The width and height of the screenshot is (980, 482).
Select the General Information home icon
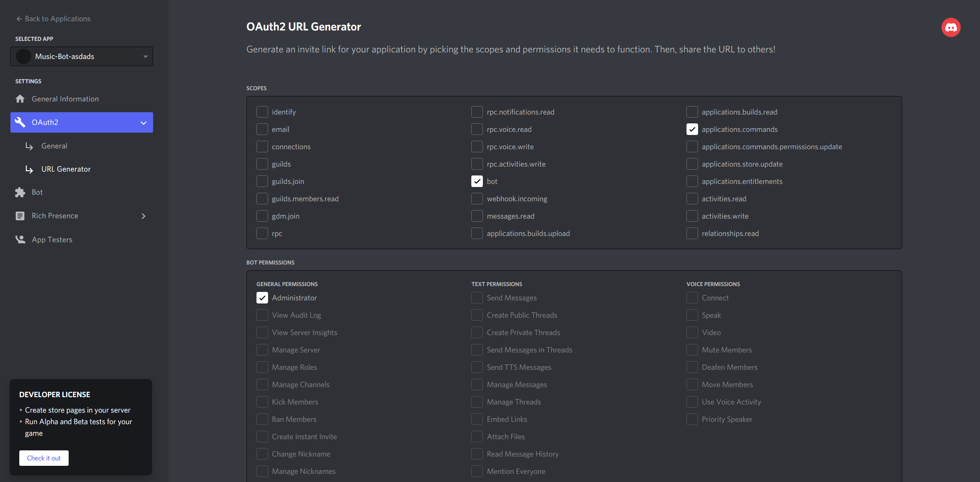click(x=20, y=99)
